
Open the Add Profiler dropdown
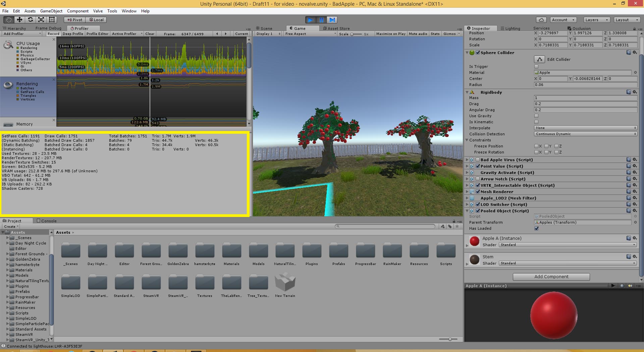[22, 34]
